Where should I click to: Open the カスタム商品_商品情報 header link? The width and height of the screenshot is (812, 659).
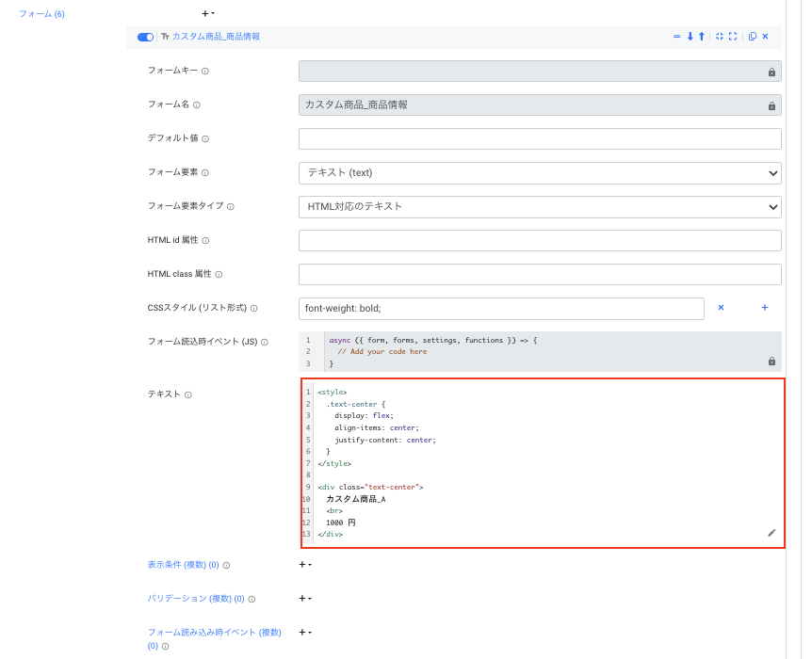coord(216,37)
